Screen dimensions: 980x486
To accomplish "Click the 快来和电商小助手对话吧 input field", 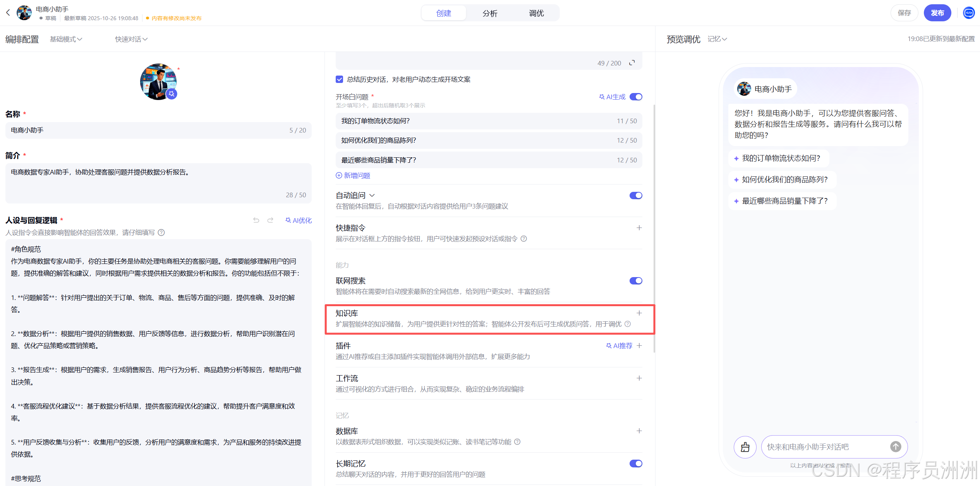I will point(817,446).
